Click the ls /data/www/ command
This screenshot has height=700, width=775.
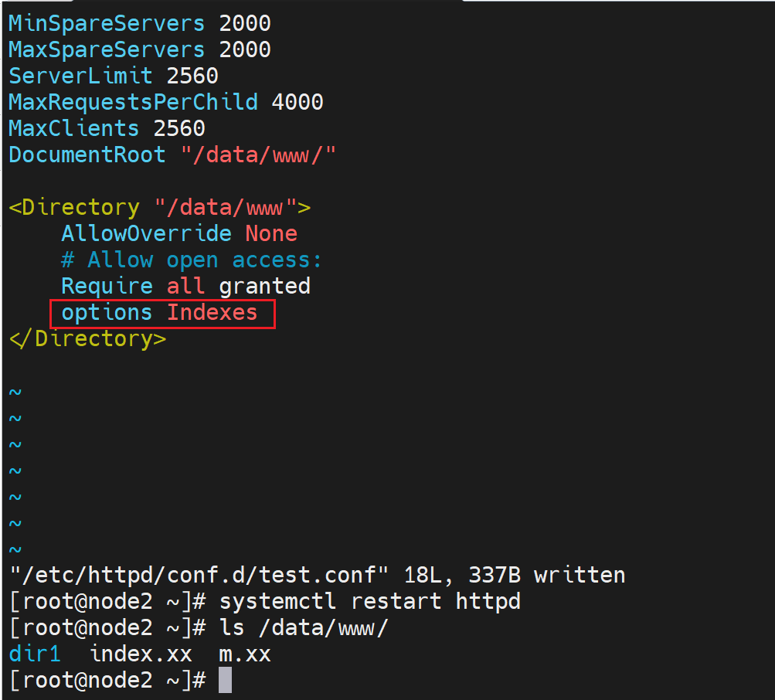[x=304, y=627]
